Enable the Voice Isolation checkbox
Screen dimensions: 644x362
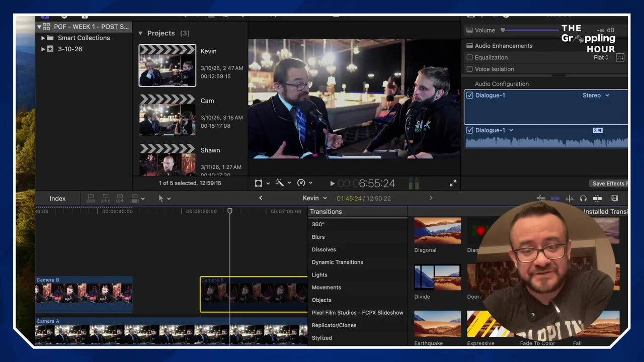[469, 69]
